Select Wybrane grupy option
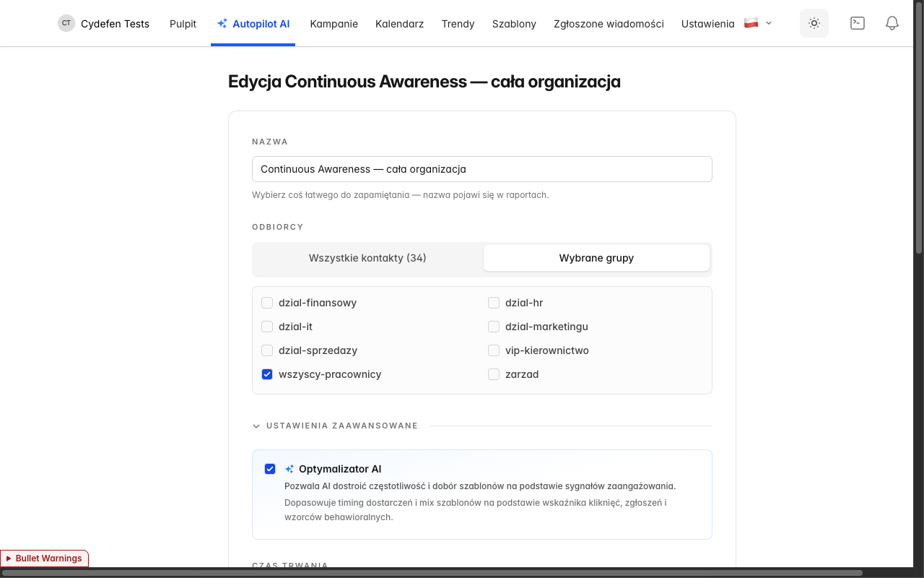Image resolution: width=924 pixels, height=578 pixels. (596, 258)
